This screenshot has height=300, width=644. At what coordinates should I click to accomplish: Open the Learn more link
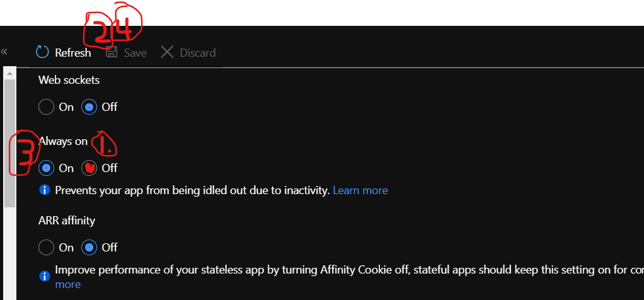click(360, 190)
